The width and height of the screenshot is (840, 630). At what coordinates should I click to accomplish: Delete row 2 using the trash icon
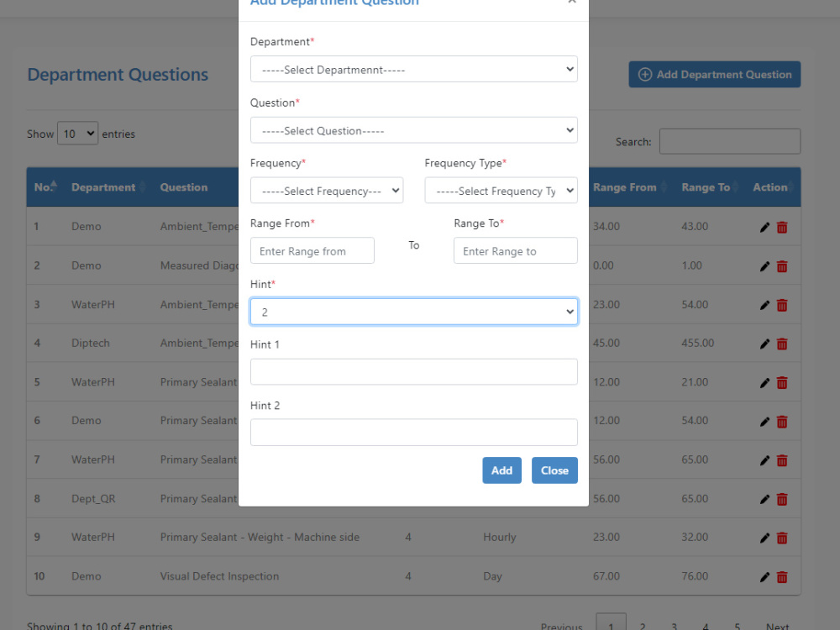(x=782, y=266)
